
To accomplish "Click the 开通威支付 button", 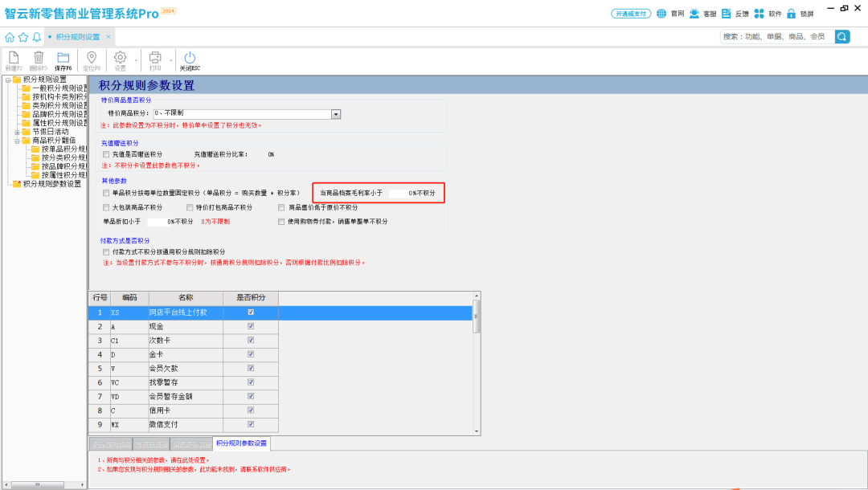I will point(631,14).
